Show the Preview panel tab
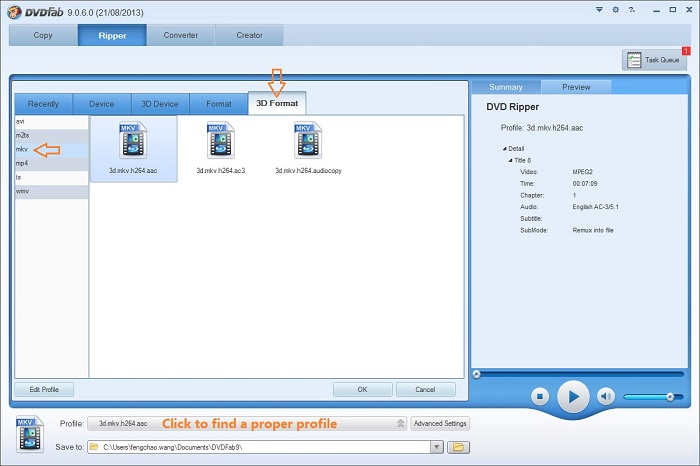This screenshot has height=466, width=700. tap(576, 87)
